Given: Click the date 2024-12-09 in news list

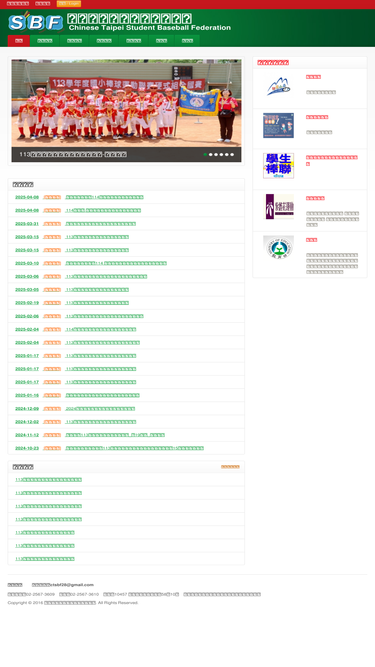Looking at the screenshot, I should coord(27,409).
